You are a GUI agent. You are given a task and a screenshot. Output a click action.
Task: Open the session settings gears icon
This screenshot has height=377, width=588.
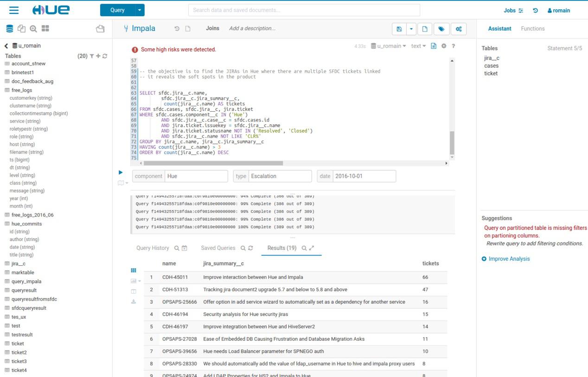coord(459,29)
